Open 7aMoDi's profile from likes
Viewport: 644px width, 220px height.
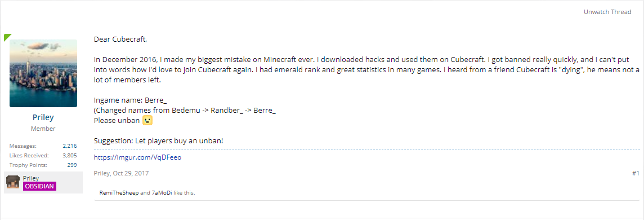pyautogui.click(x=162, y=192)
